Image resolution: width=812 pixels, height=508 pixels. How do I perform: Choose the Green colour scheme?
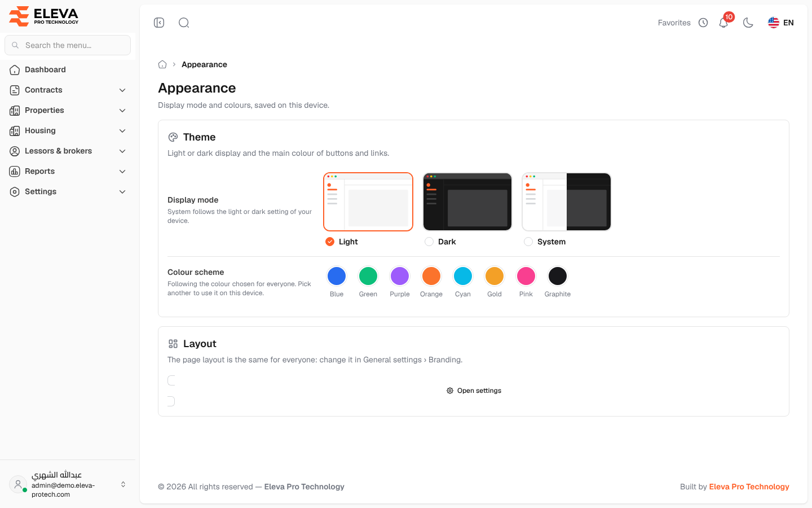click(x=368, y=276)
